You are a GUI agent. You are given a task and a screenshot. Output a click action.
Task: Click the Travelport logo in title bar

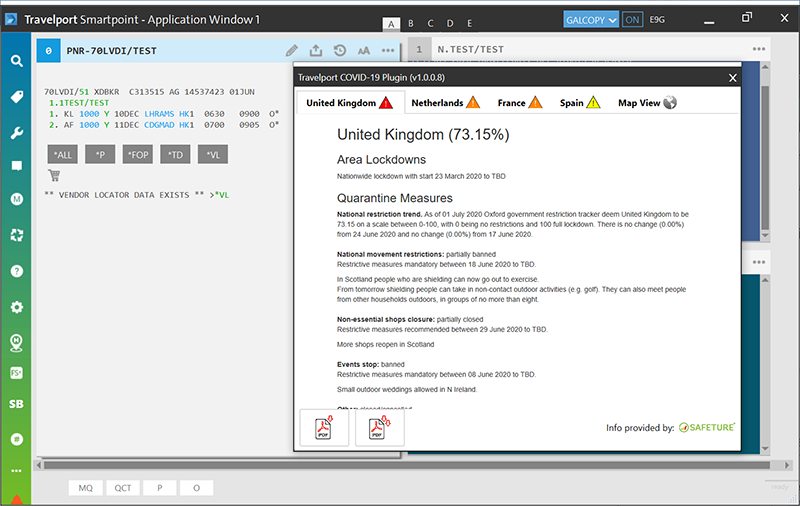click(11, 19)
